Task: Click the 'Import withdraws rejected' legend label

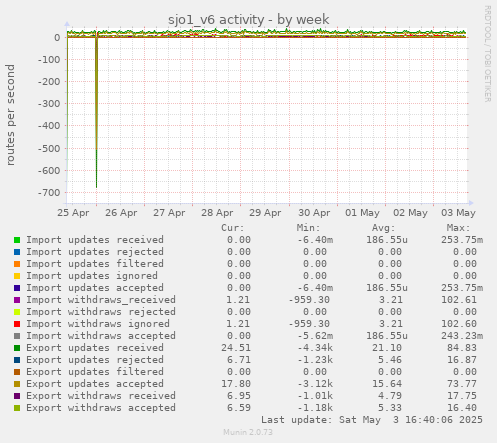Action: pos(101,312)
